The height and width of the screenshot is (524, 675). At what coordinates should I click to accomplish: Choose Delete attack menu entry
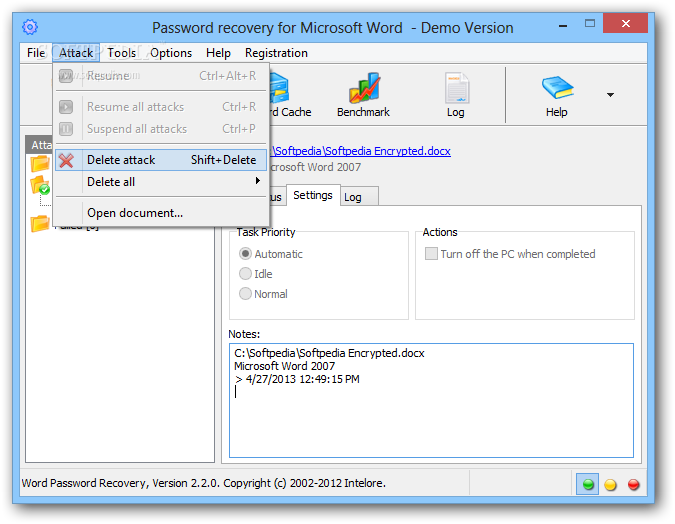(161, 160)
